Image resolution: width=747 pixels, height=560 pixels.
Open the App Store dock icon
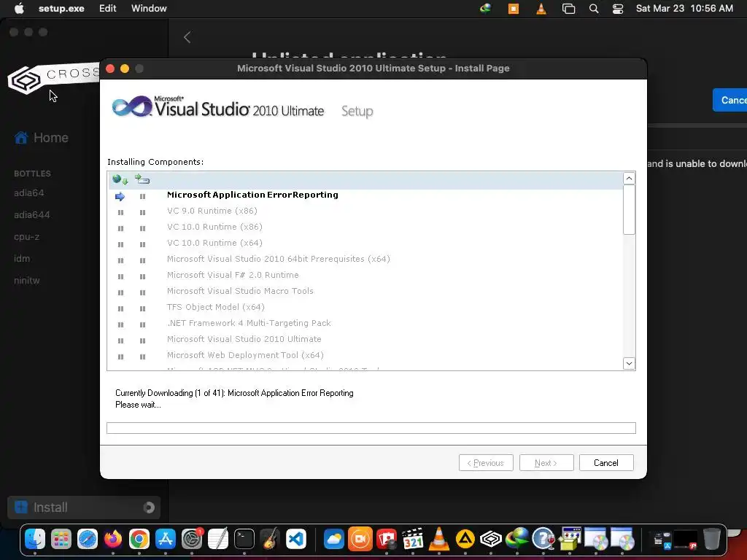[x=166, y=539]
